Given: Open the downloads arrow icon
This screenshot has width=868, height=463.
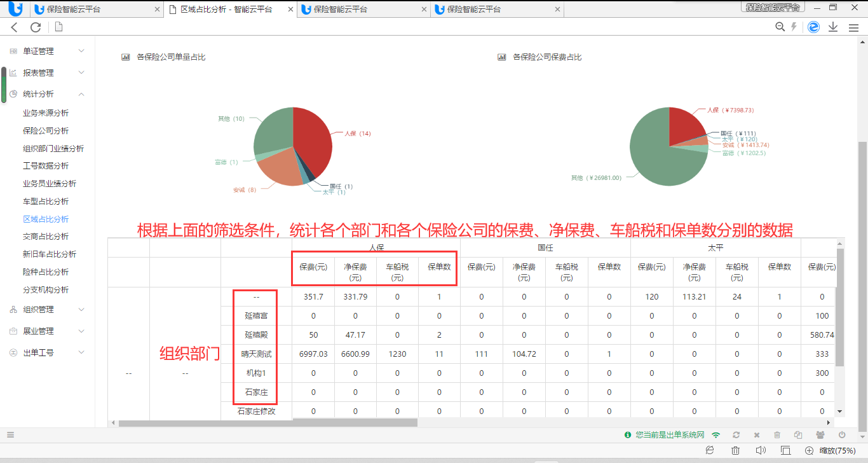Looking at the screenshot, I should (833, 27).
